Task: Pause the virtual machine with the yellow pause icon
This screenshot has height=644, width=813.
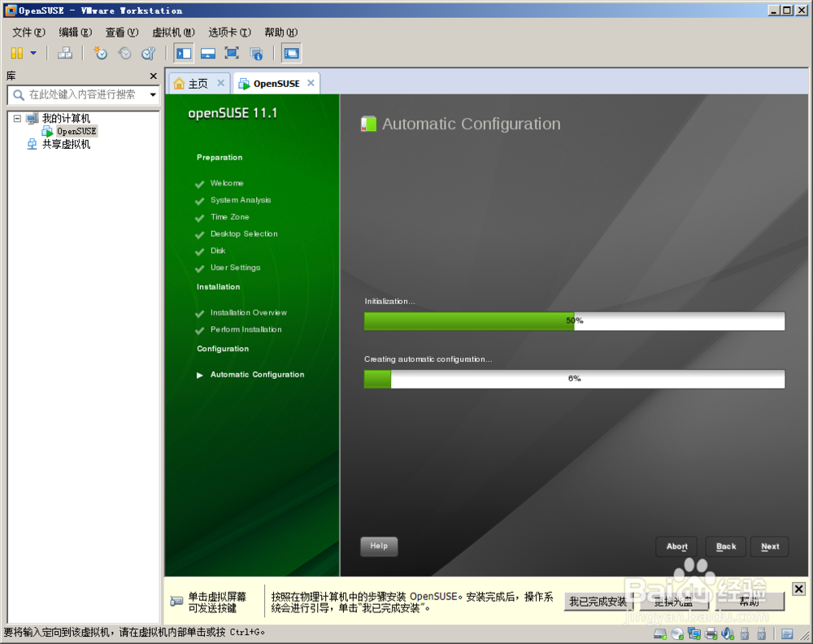Action: pos(16,53)
